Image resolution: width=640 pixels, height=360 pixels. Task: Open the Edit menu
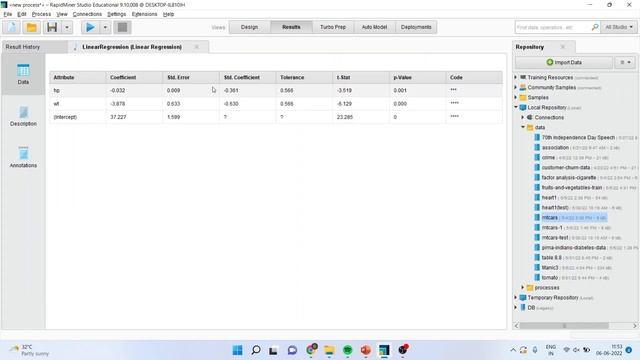tap(22, 14)
